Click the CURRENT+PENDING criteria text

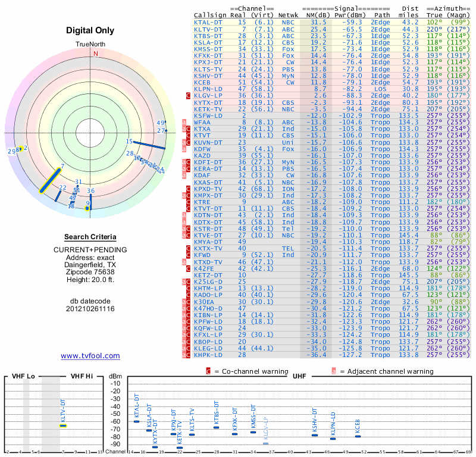[90, 250]
